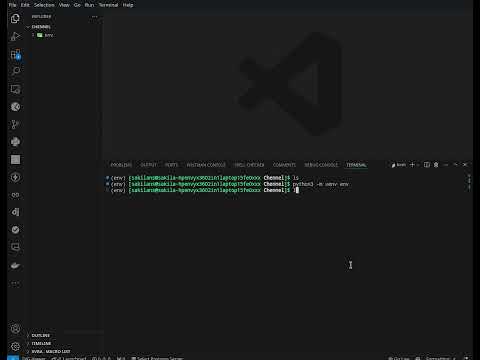This screenshot has width=480, height=360.
Task: Kill terminal with trash icon
Action: click(436, 165)
